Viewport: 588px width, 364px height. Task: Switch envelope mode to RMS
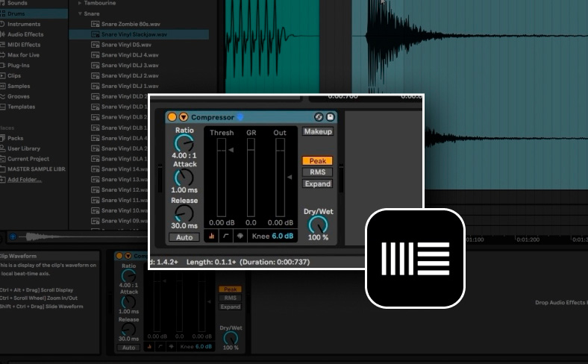[318, 172]
